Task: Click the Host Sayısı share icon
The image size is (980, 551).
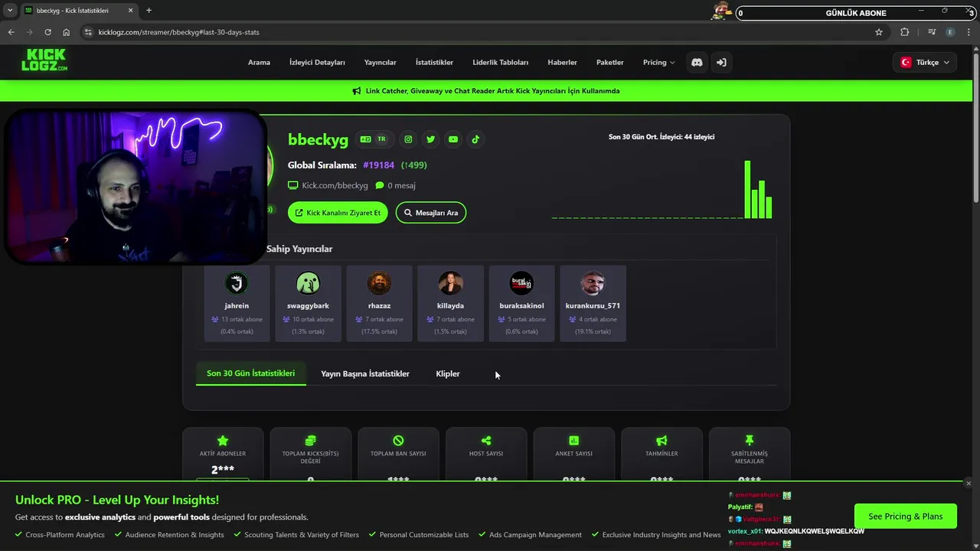Action: click(x=486, y=441)
